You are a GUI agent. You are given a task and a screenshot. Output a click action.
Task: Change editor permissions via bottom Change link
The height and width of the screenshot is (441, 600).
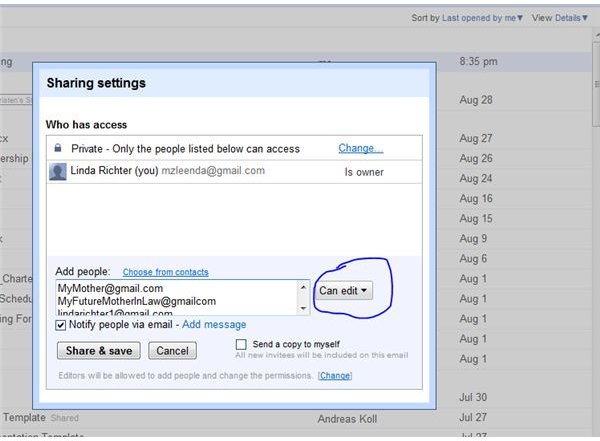click(x=335, y=376)
